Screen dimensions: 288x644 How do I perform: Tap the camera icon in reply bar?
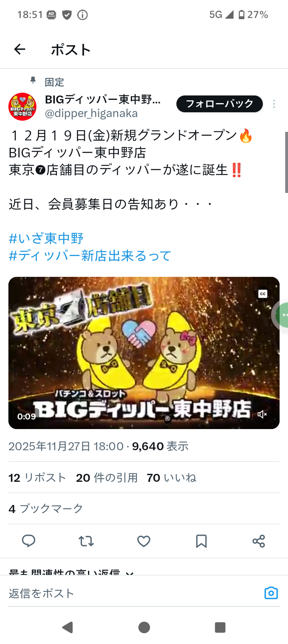click(271, 593)
